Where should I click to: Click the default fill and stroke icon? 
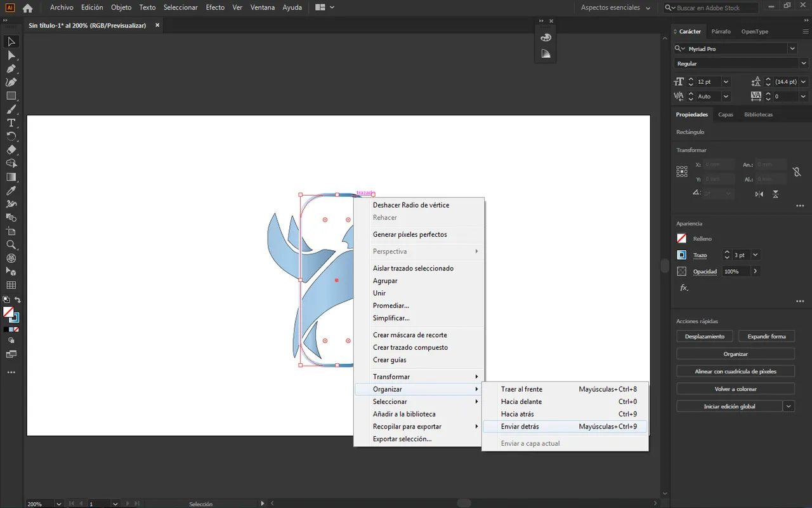6,300
